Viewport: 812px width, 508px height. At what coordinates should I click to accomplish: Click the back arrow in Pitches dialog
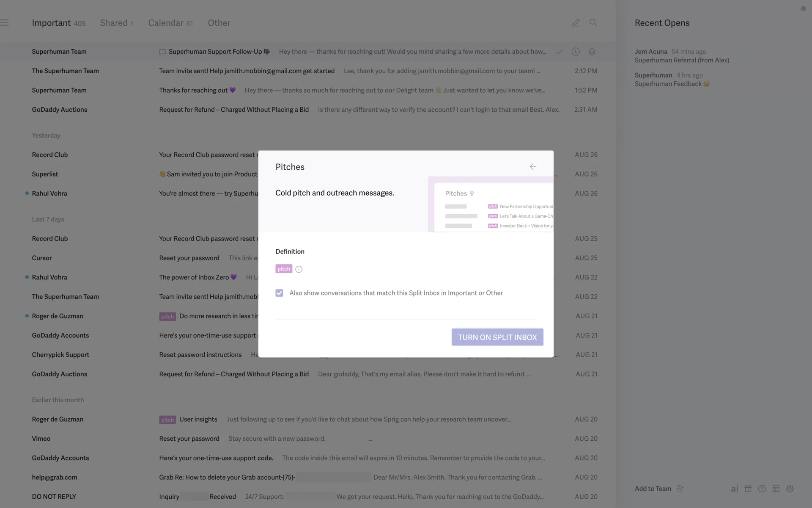[533, 167]
